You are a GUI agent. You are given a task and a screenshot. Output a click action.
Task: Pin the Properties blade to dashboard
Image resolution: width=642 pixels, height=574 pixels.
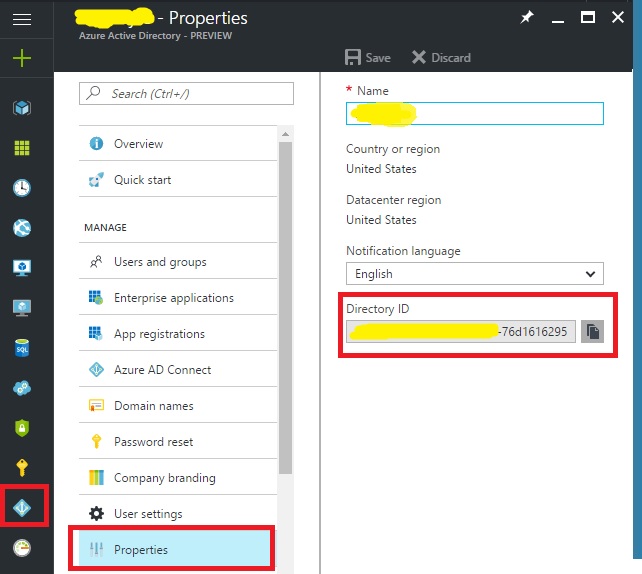(x=527, y=17)
